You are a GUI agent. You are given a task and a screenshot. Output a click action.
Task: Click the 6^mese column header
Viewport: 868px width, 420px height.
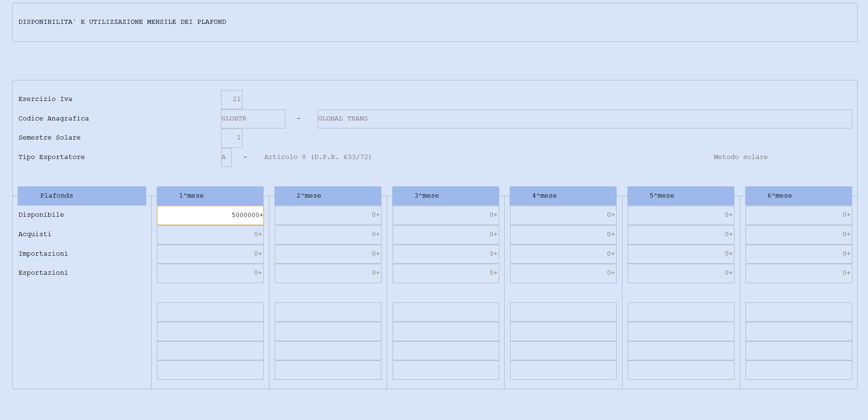click(x=798, y=196)
